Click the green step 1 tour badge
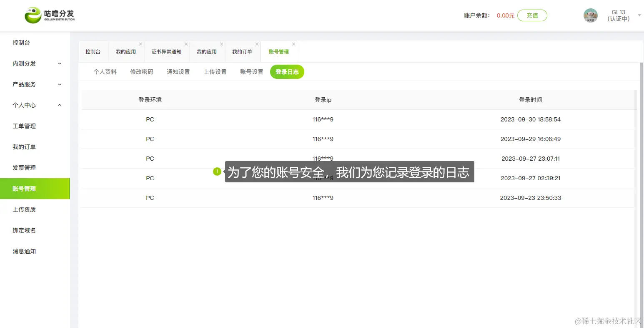644x328 pixels. click(217, 171)
